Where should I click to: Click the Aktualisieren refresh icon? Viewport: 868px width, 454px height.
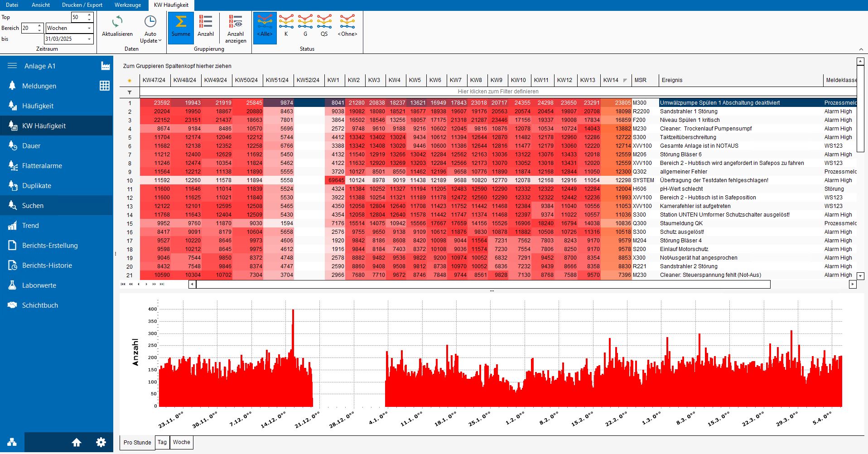point(117,22)
